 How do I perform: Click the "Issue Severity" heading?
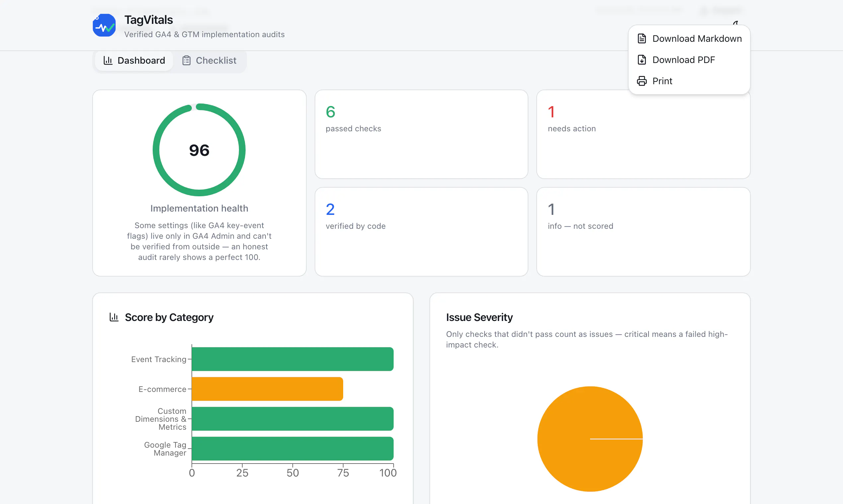[x=479, y=317]
